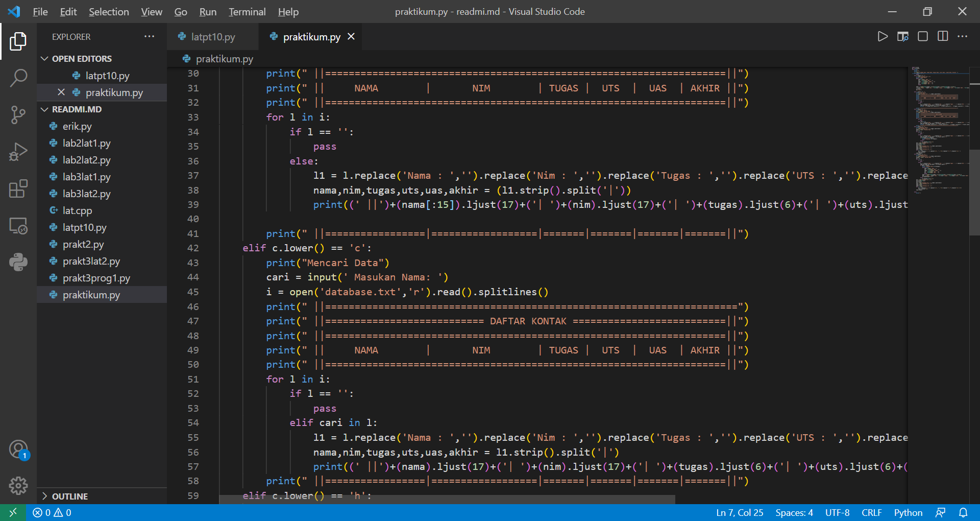Image resolution: width=980 pixels, height=521 pixels.
Task: Toggle the panel layout icon top right
Action: pos(922,36)
